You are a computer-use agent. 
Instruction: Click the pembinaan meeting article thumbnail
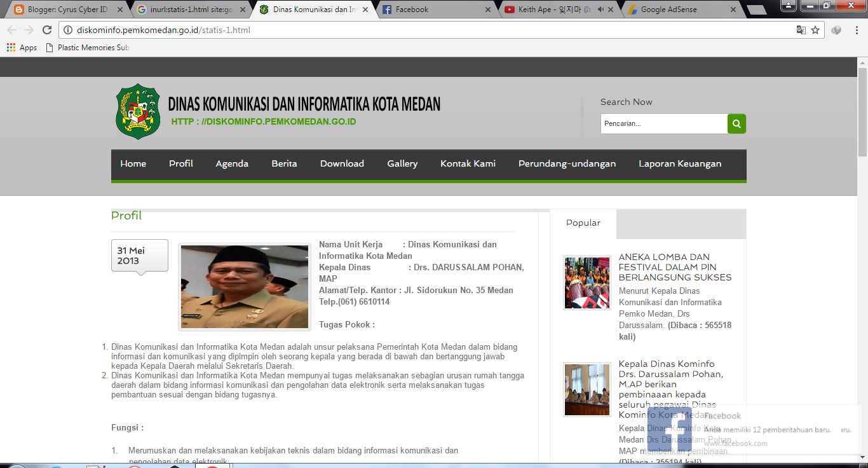(587, 390)
